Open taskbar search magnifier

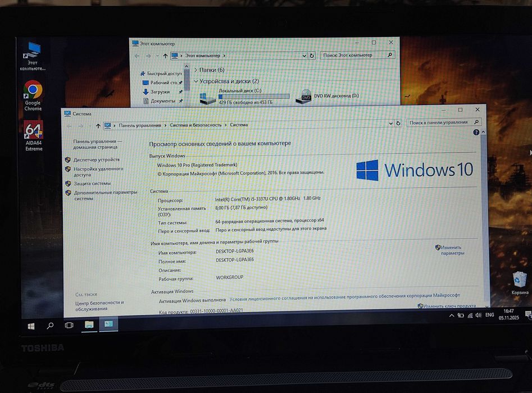click(x=50, y=326)
